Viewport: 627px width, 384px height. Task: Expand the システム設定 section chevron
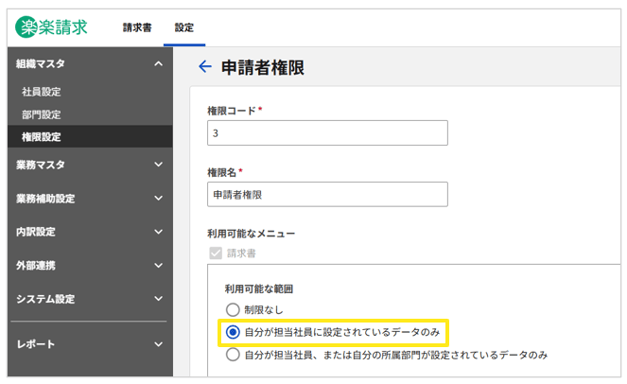[158, 298]
